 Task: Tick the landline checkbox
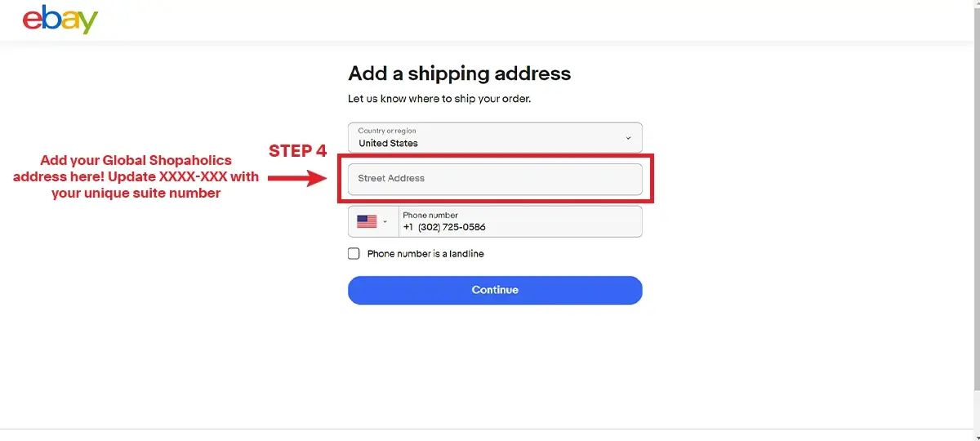[x=354, y=254]
